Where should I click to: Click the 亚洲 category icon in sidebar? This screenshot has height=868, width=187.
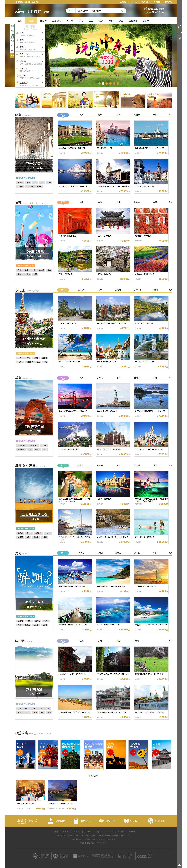[18, 33]
